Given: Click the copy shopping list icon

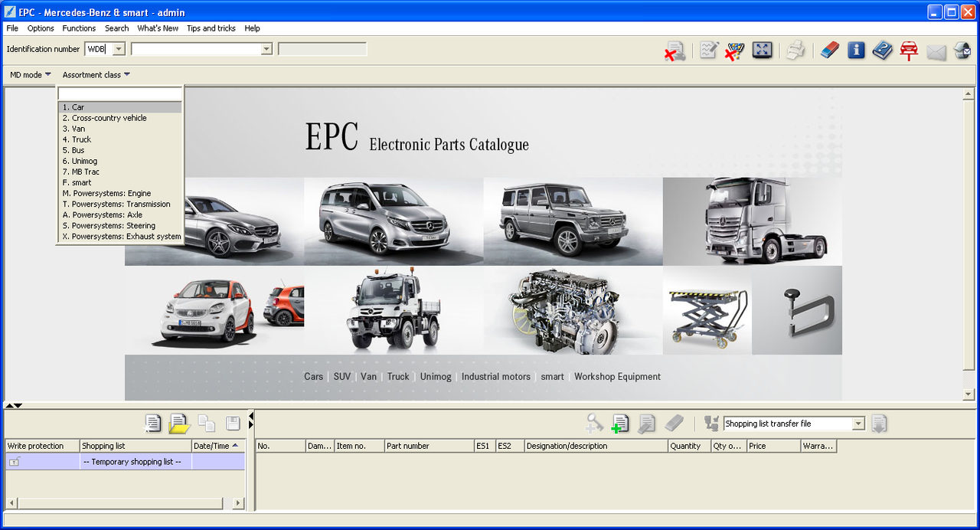Looking at the screenshot, I should 207,423.
